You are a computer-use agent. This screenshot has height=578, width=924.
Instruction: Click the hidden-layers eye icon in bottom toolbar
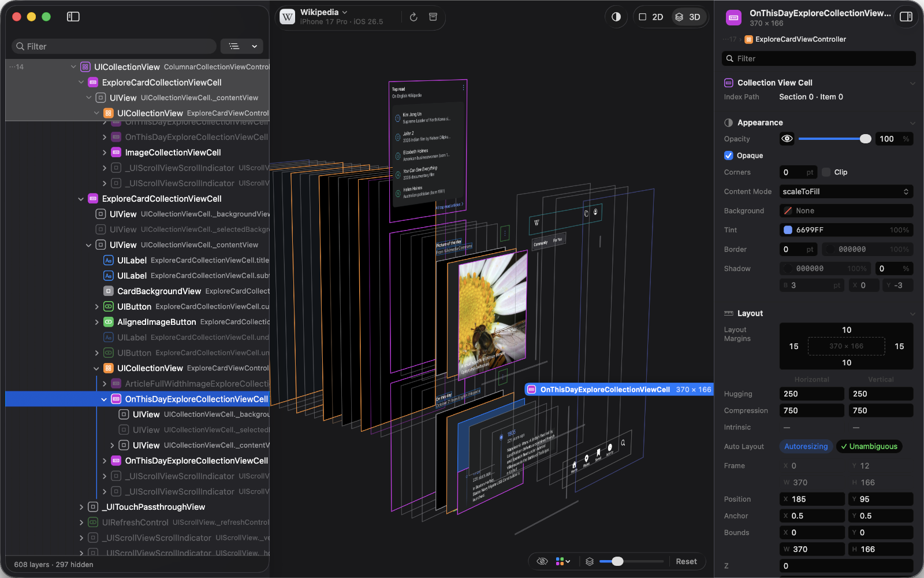(x=542, y=561)
